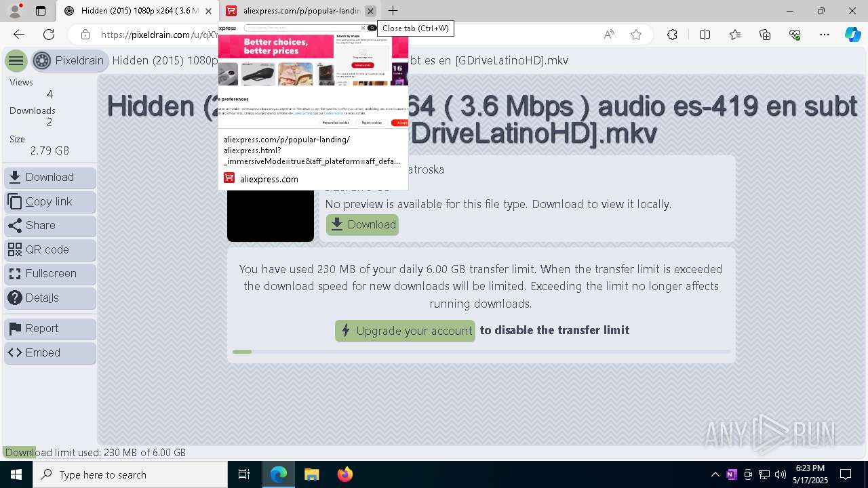Open Read aloud feature

[609, 35]
